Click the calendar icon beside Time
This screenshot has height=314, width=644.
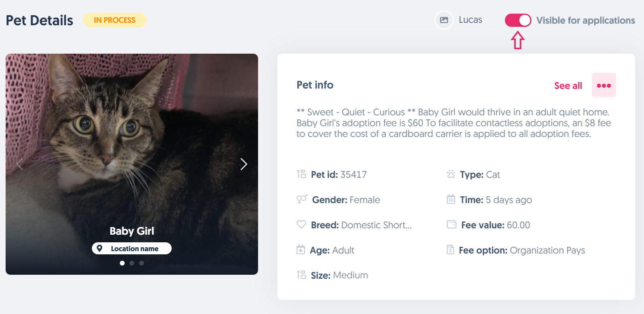click(x=451, y=199)
